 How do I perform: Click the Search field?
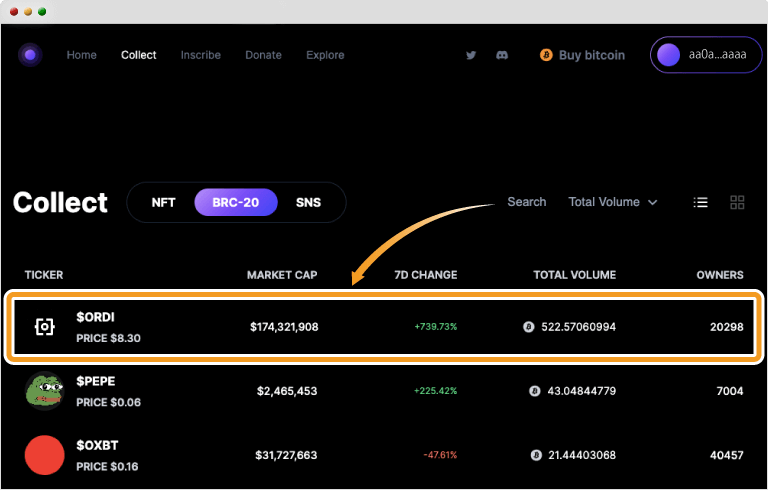pyautogui.click(x=526, y=202)
